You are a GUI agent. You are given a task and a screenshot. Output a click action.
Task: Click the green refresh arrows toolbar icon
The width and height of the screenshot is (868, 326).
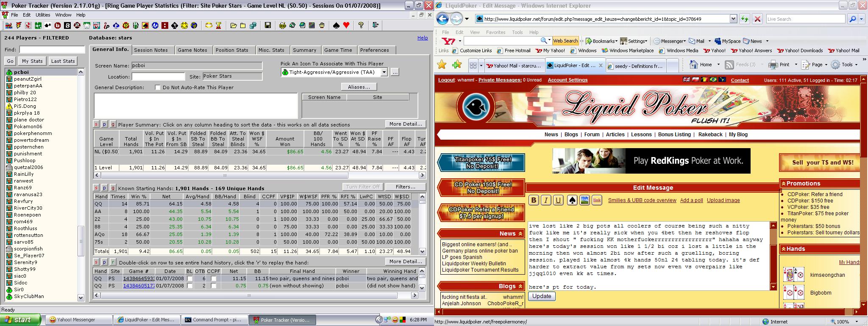click(x=292, y=25)
